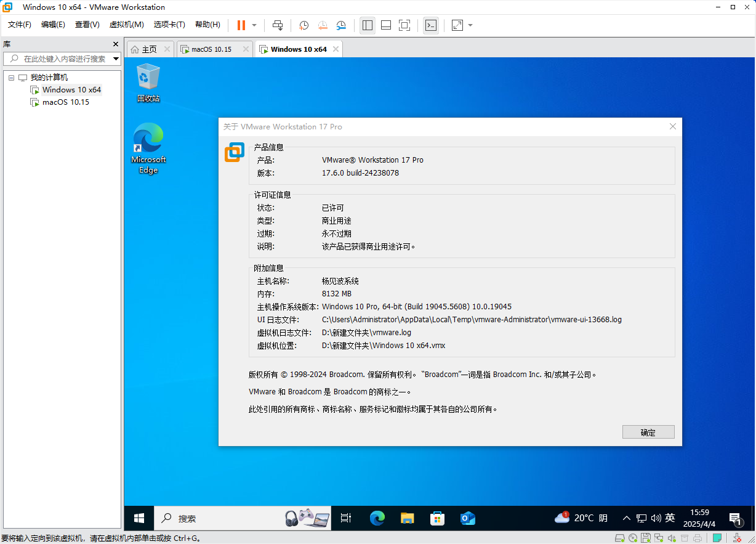Collapse the 我的计算机 tree node
Image resolution: width=756 pixels, height=544 pixels.
[11, 78]
